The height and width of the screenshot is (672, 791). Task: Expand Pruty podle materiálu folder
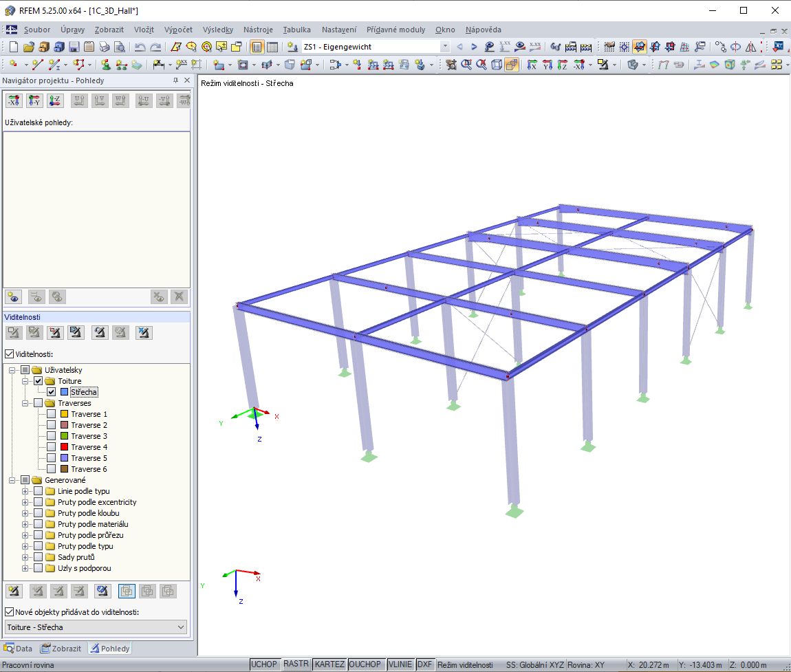25,524
